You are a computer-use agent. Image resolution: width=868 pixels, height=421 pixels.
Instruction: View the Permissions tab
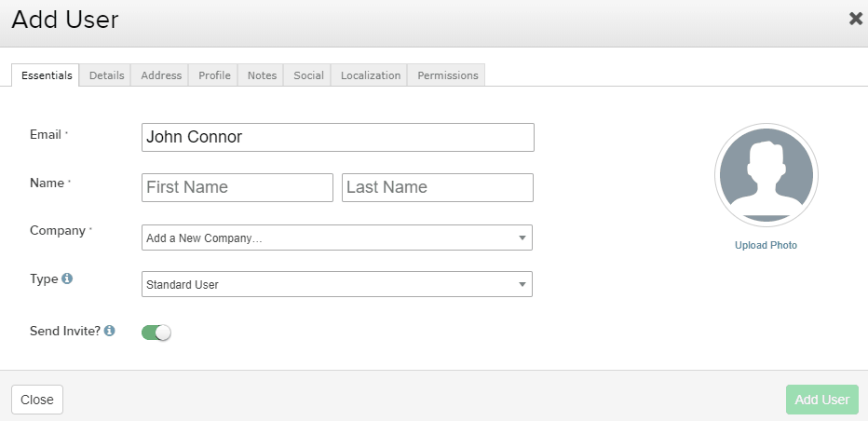[x=447, y=75]
